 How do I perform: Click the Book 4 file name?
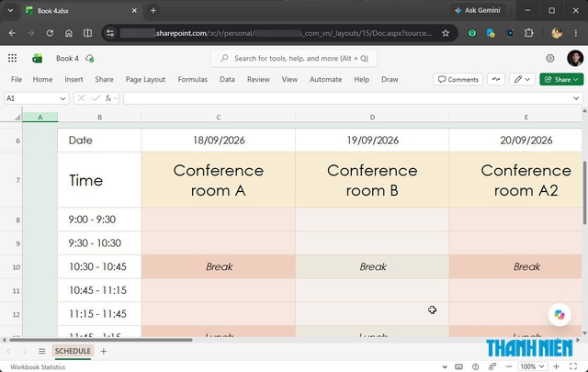point(67,58)
